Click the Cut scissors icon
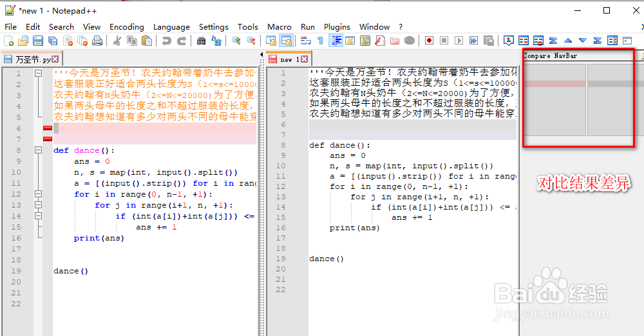The height and width of the screenshot is (336, 644). (117, 40)
